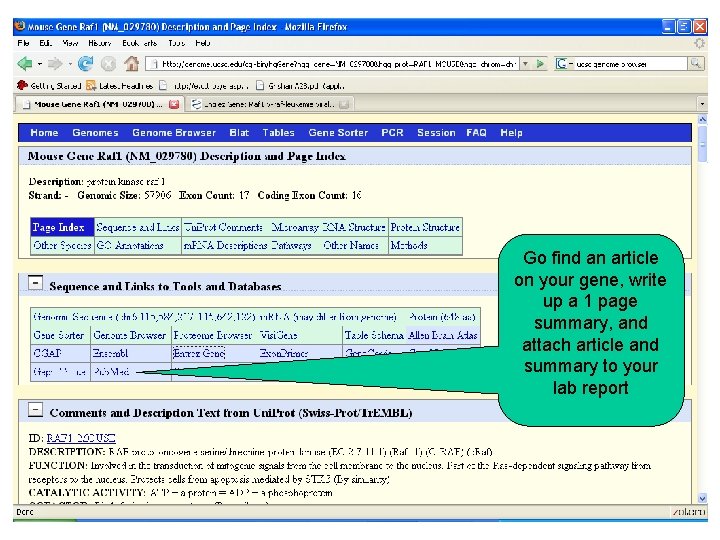Jump to Pathways index entry

[x=291, y=245]
